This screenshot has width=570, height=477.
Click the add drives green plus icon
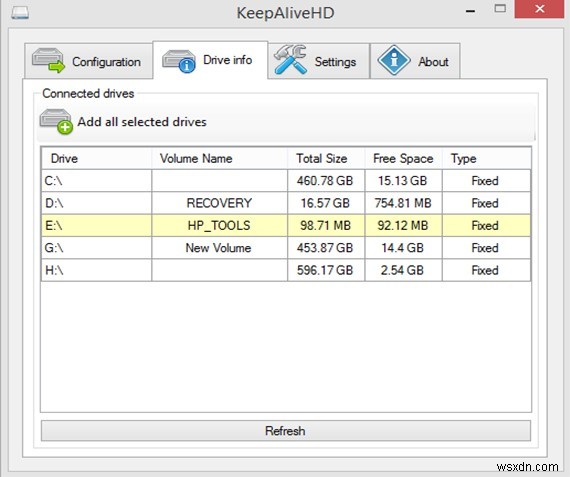click(x=56, y=121)
